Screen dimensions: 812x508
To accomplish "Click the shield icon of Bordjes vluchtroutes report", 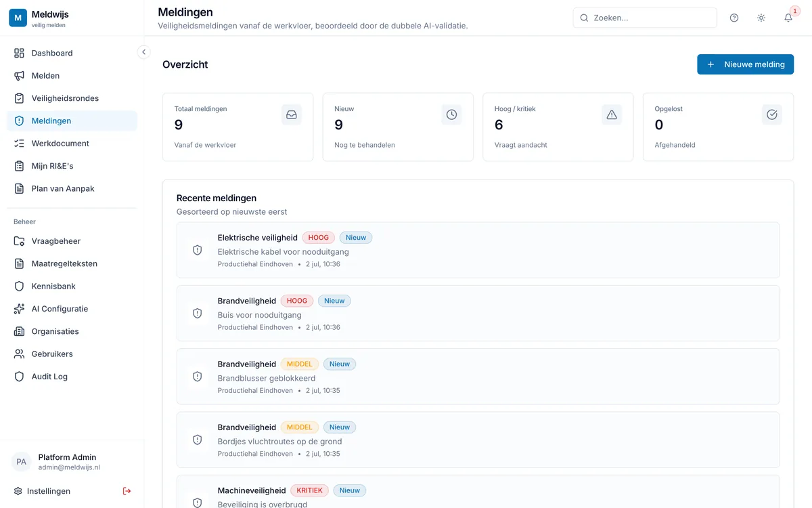I will (x=198, y=440).
